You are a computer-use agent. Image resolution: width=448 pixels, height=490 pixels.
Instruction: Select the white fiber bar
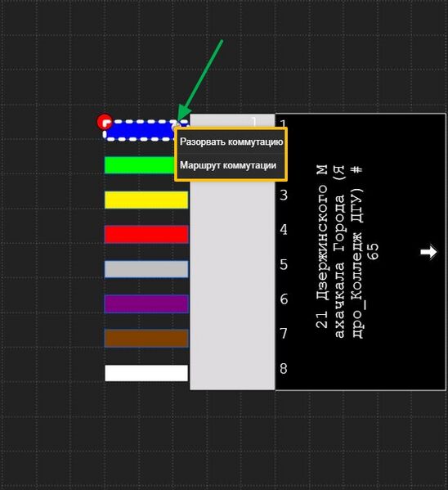coord(146,373)
